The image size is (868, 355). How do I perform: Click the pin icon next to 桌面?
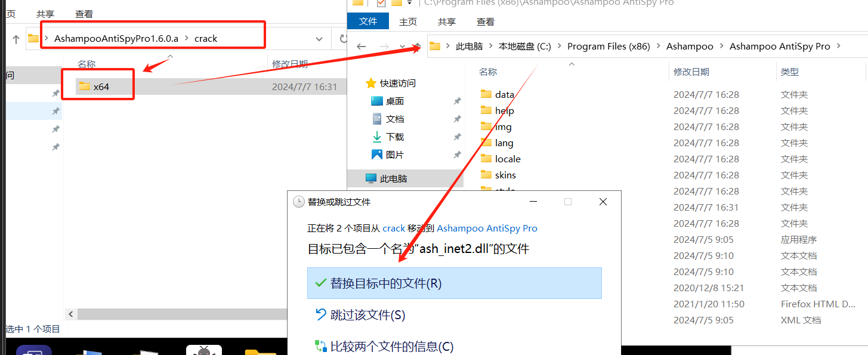457,101
